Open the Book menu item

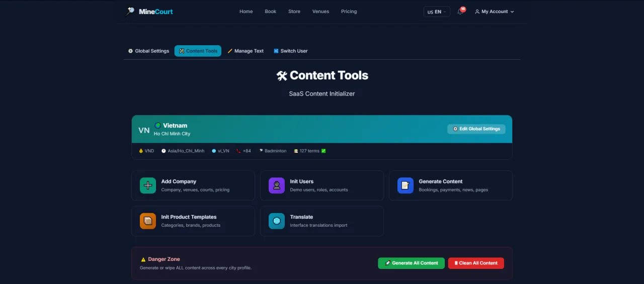271,12
